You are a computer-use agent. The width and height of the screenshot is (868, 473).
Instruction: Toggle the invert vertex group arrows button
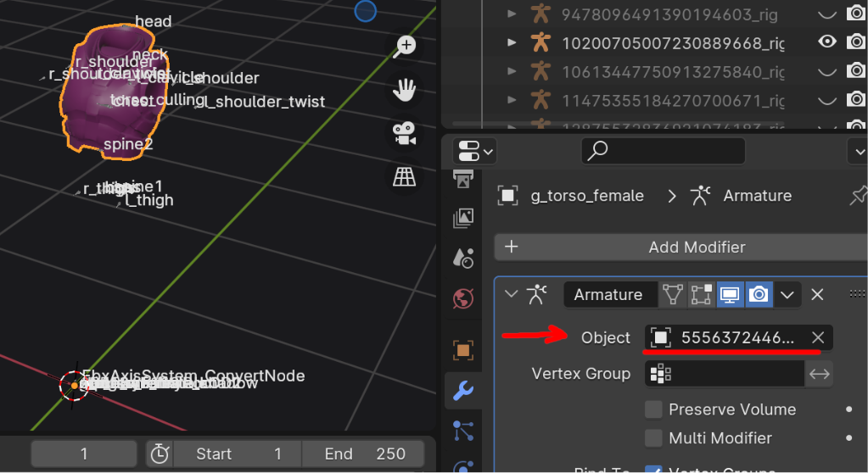820,374
